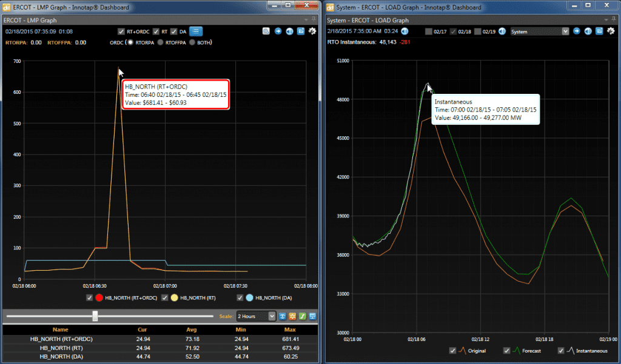The height and width of the screenshot is (364, 621).
Task: Click the orange icon in the LMP bottom toolbar
Action: point(292,316)
